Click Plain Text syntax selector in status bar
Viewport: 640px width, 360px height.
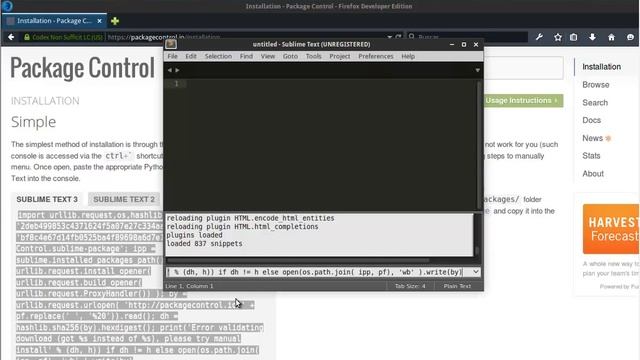[457, 286]
